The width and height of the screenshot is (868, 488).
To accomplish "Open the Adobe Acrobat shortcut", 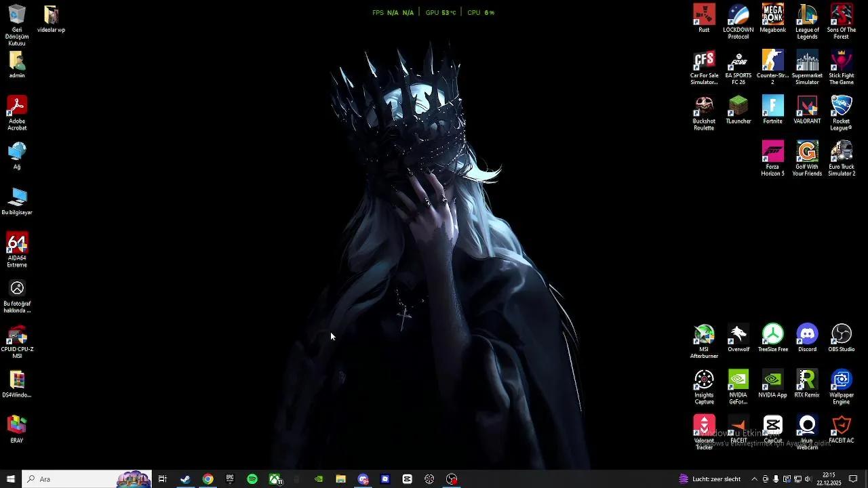I will [17, 113].
